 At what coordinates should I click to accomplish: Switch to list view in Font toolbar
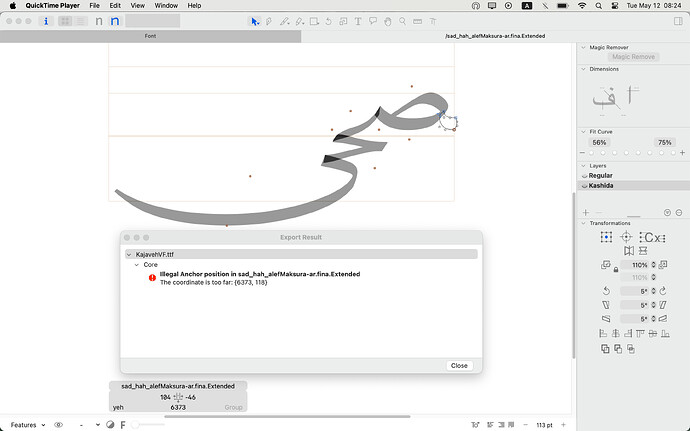[80, 21]
